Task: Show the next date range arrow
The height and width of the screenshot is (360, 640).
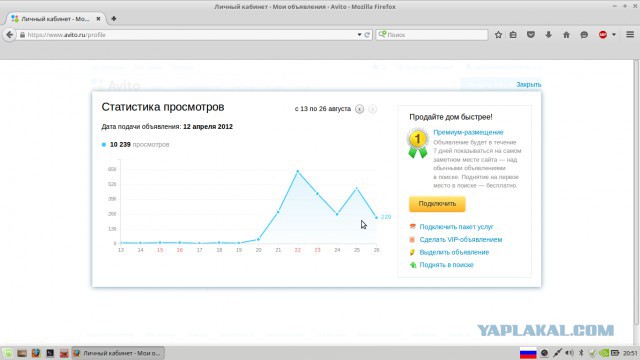Action: tap(372, 109)
